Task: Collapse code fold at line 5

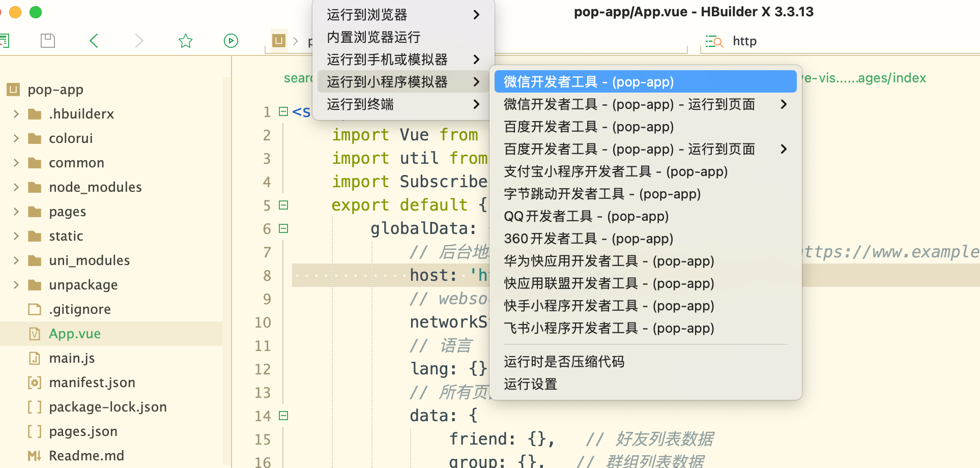Action: (284, 205)
